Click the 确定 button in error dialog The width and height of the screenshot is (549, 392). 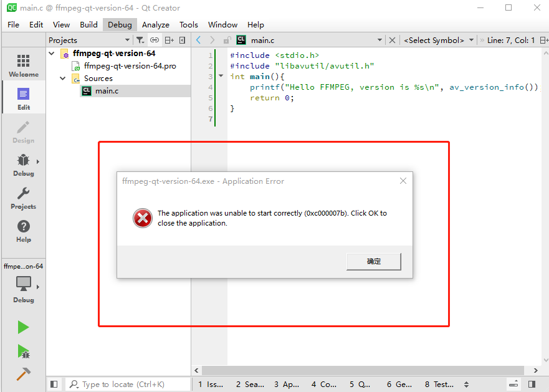point(374,261)
